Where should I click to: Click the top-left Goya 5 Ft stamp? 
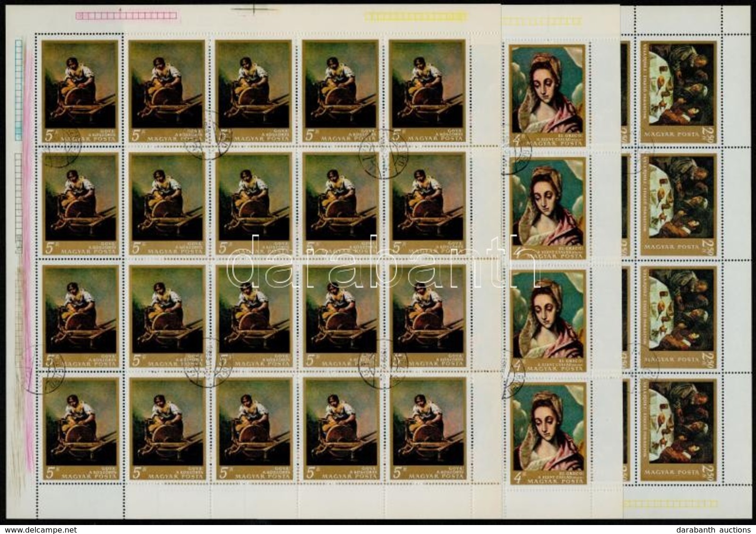pos(80,91)
